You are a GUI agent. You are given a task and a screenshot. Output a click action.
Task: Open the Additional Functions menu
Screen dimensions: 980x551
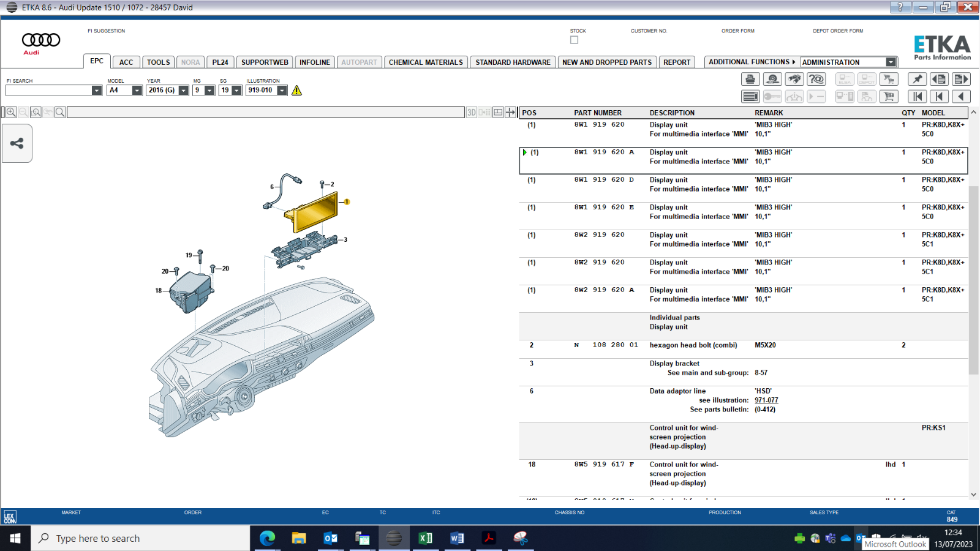[x=752, y=62]
